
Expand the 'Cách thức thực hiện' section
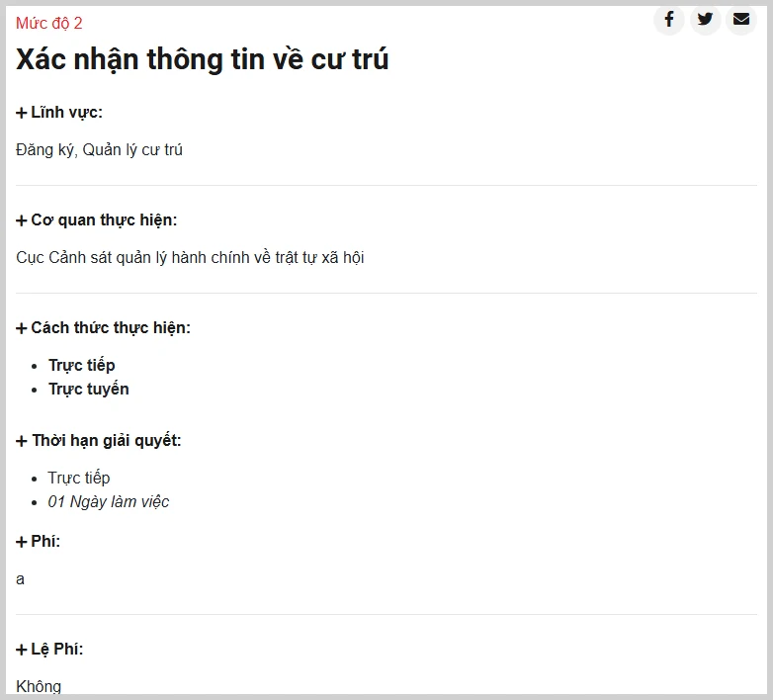click(x=103, y=328)
